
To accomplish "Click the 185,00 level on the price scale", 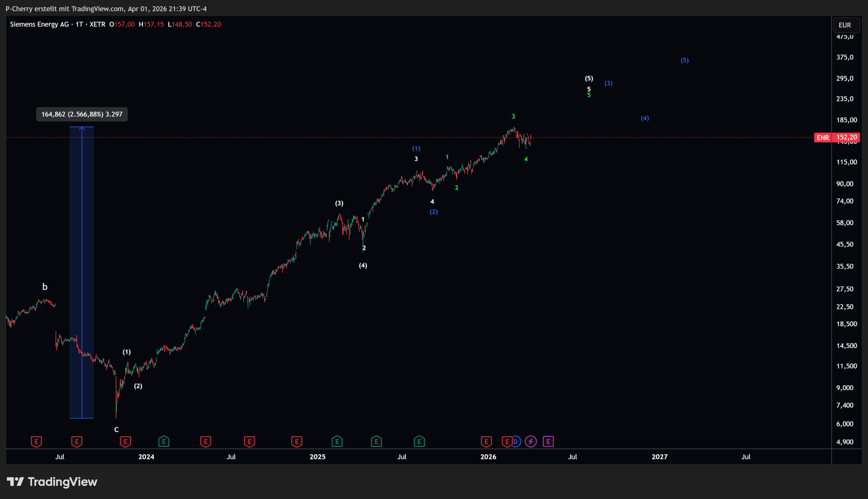I will 846,120.
